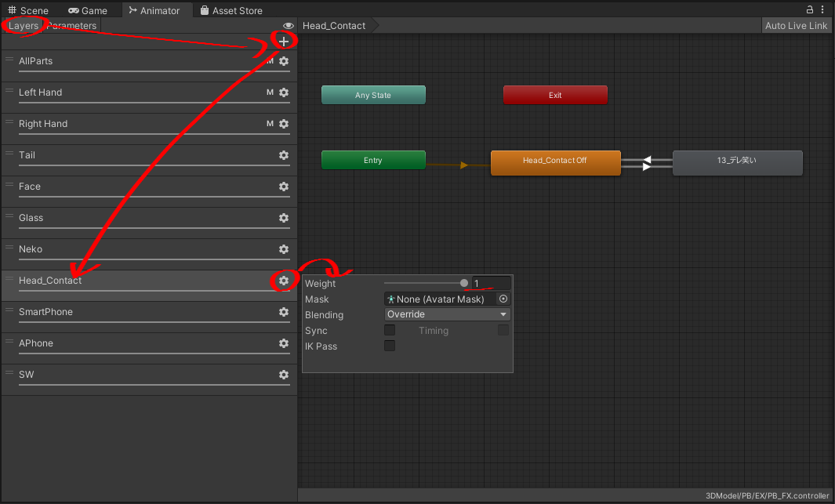Toggle the eye visibility icon in Animator

[x=289, y=26]
